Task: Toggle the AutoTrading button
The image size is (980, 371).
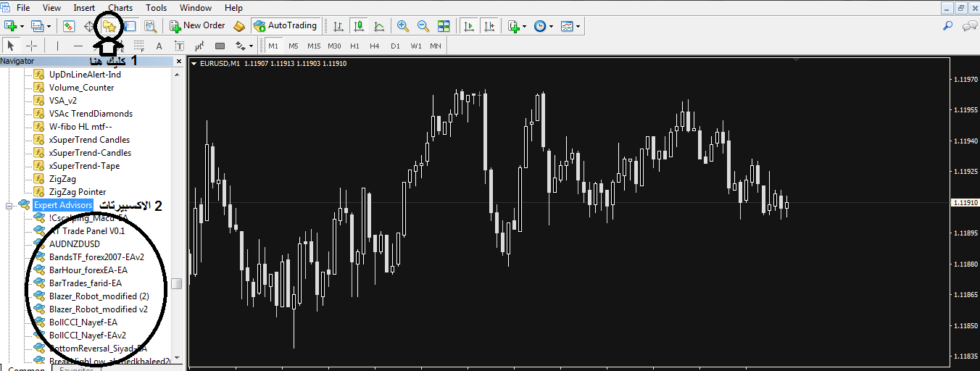Action: coord(285,26)
